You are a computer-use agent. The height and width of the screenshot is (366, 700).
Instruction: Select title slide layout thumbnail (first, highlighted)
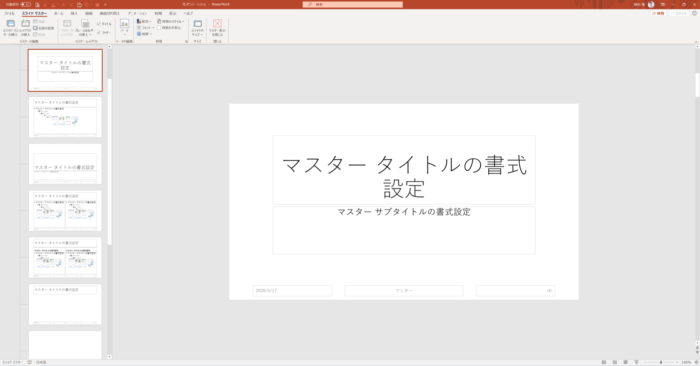[65, 71]
